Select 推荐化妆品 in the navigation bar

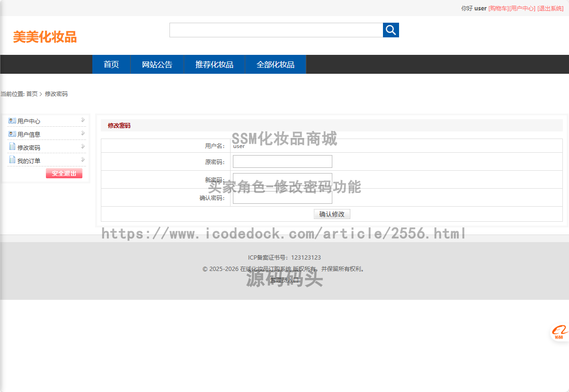click(x=214, y=65)
